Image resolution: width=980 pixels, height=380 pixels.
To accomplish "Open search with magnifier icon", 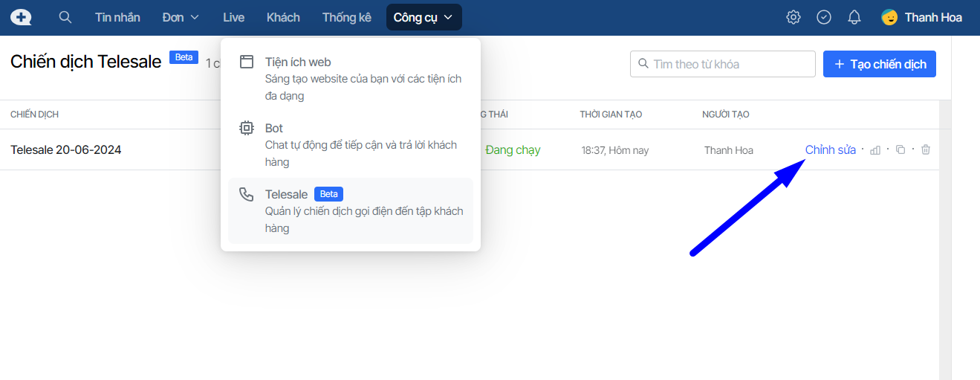I will (x=65, y=17).
